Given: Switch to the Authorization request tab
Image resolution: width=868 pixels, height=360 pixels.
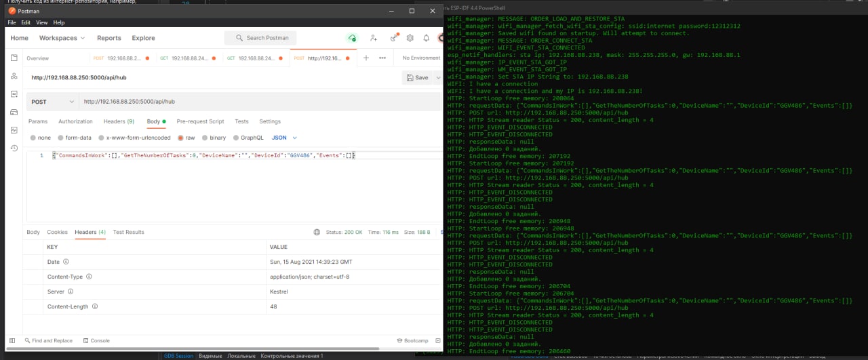Looking at the screenshot, I should (75, 121).
